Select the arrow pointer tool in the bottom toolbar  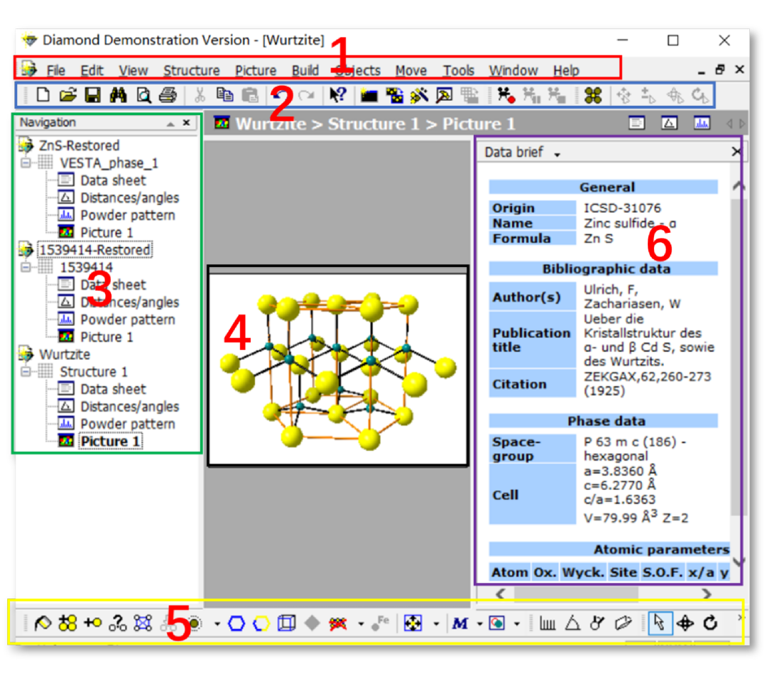click(660, 623)
